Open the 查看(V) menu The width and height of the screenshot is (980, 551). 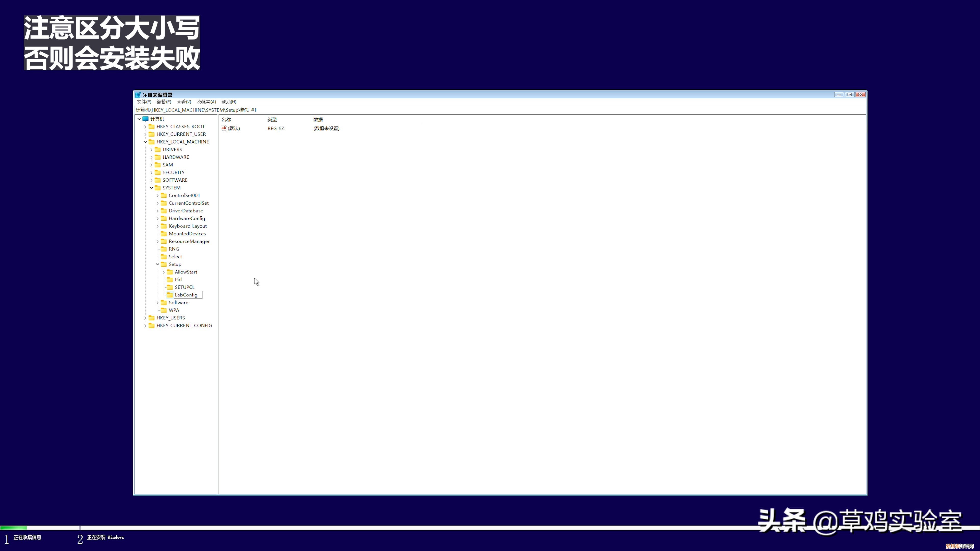point(183,102)
